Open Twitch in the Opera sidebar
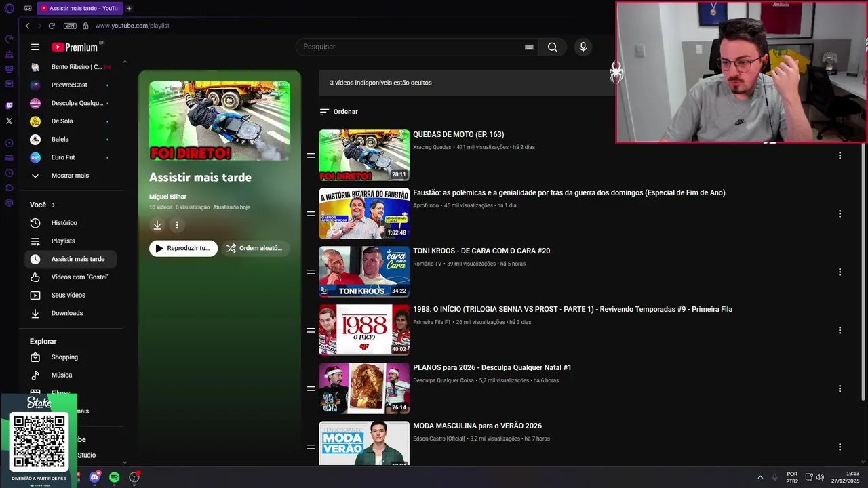This screenshot has width=868, height=488. (x=9, y=106)
